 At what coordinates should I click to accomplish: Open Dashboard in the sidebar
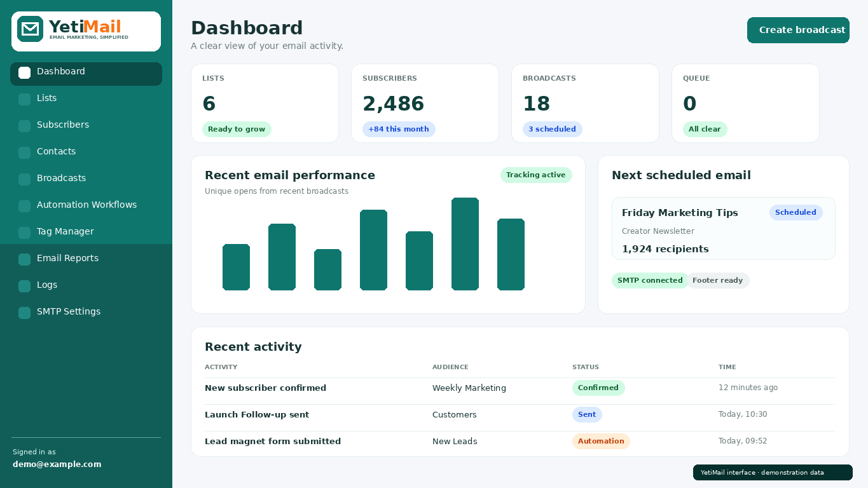[86, 74]
